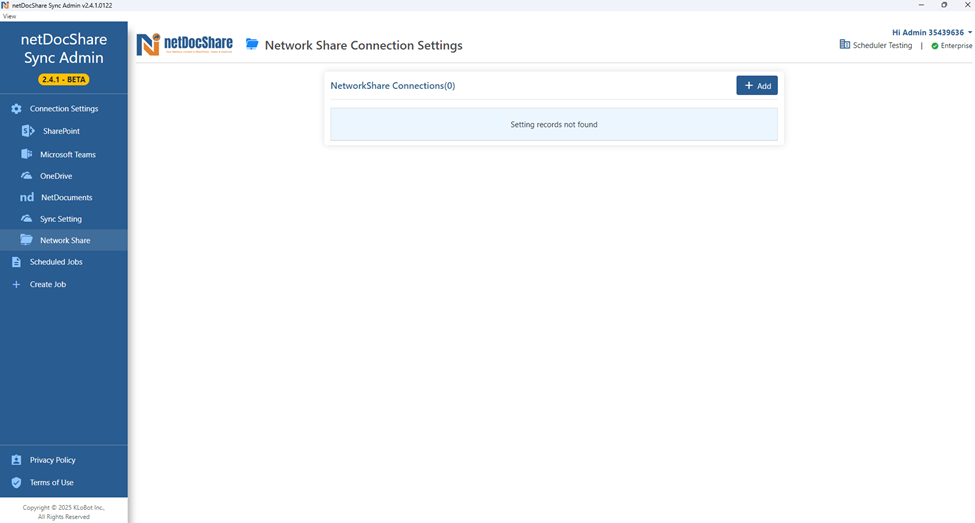Open the View menu

pos(9,16)
